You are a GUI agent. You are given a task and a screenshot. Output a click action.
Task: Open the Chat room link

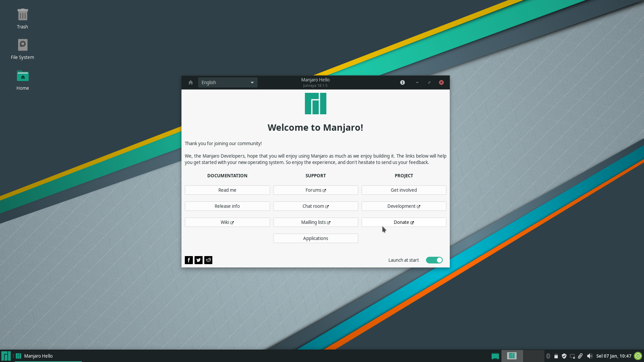click(316, 206)
